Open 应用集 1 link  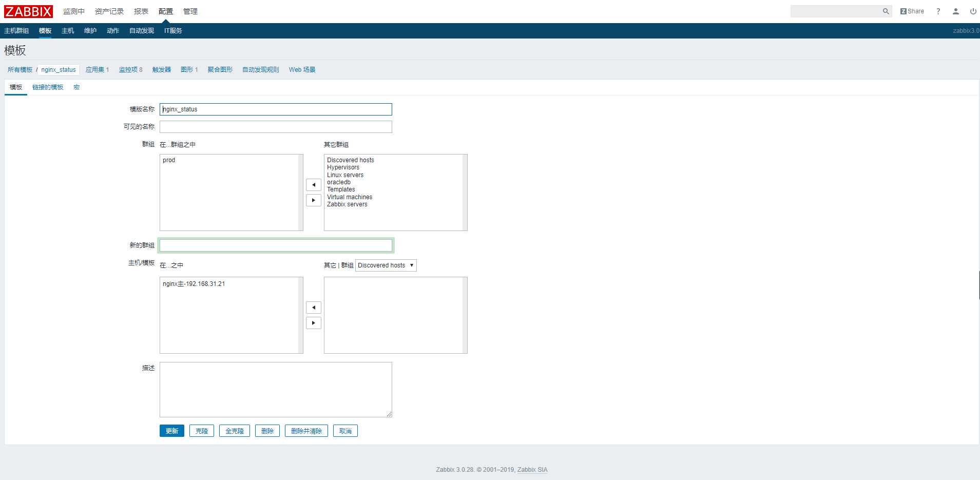97,70
